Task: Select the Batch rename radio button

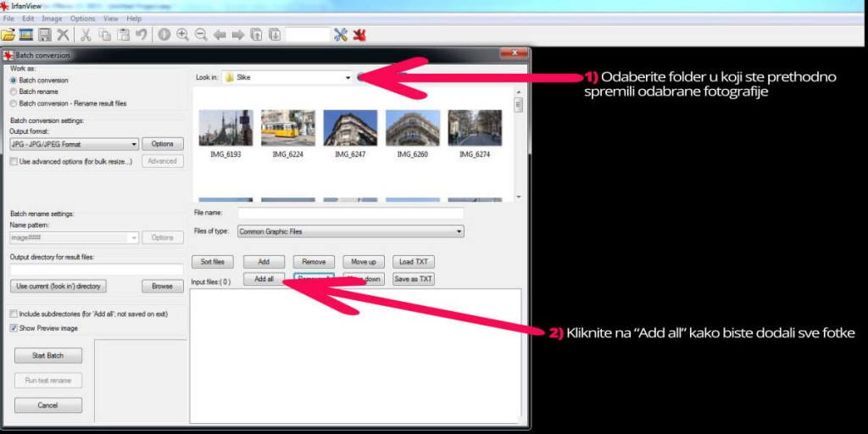Action: pyautogui.click(x=14, y=92)
